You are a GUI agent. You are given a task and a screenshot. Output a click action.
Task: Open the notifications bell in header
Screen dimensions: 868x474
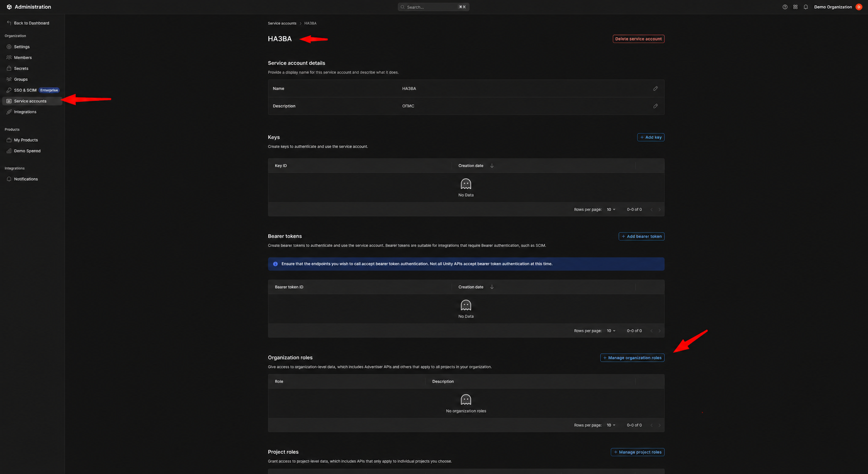[x=806, y=7]
